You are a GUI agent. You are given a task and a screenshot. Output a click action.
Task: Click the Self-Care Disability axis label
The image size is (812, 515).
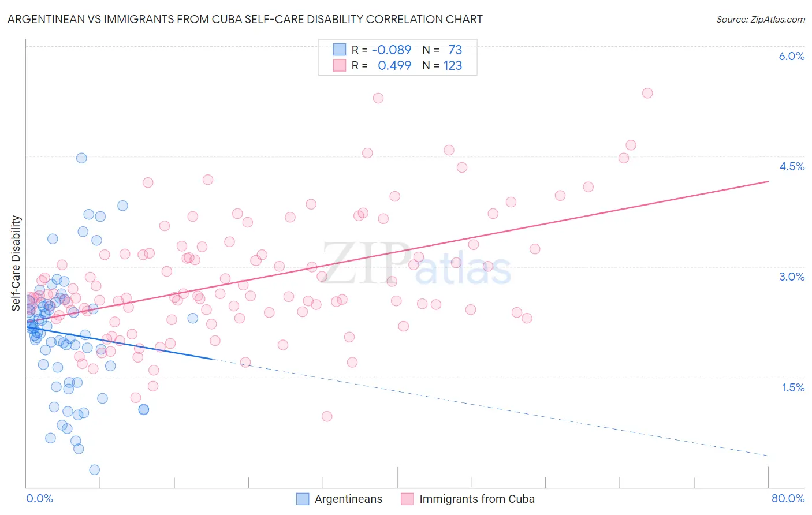(x=16, y=263)
